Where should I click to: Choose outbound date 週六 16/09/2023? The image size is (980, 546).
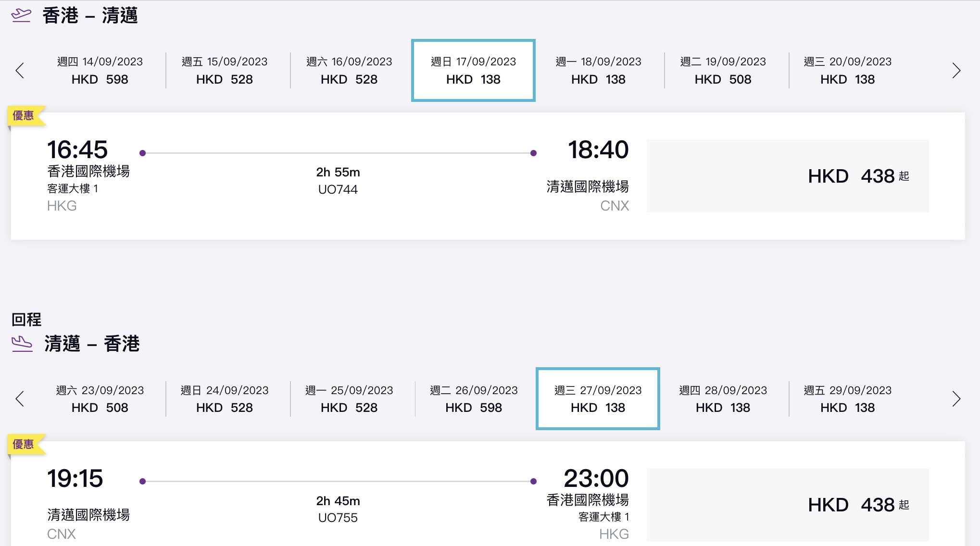[349, 71]
